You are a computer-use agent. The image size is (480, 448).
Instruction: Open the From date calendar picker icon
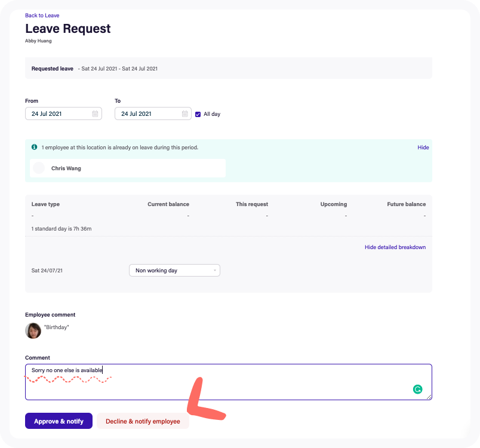point(96,113)
